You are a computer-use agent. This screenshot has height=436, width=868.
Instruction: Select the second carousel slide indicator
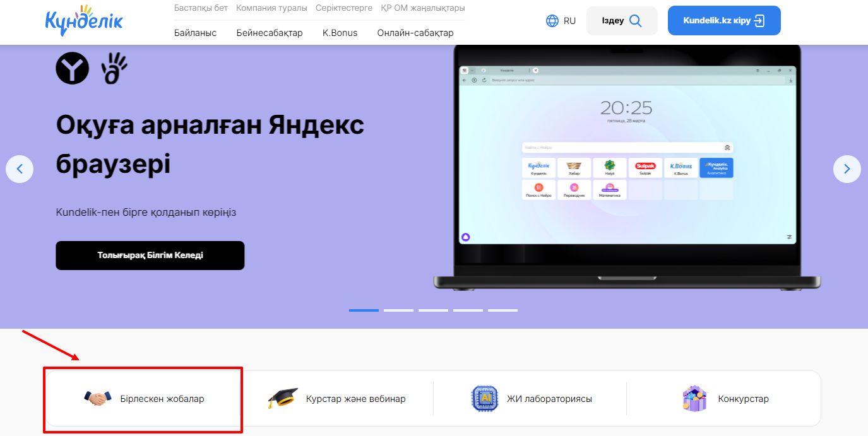point(398,310)
